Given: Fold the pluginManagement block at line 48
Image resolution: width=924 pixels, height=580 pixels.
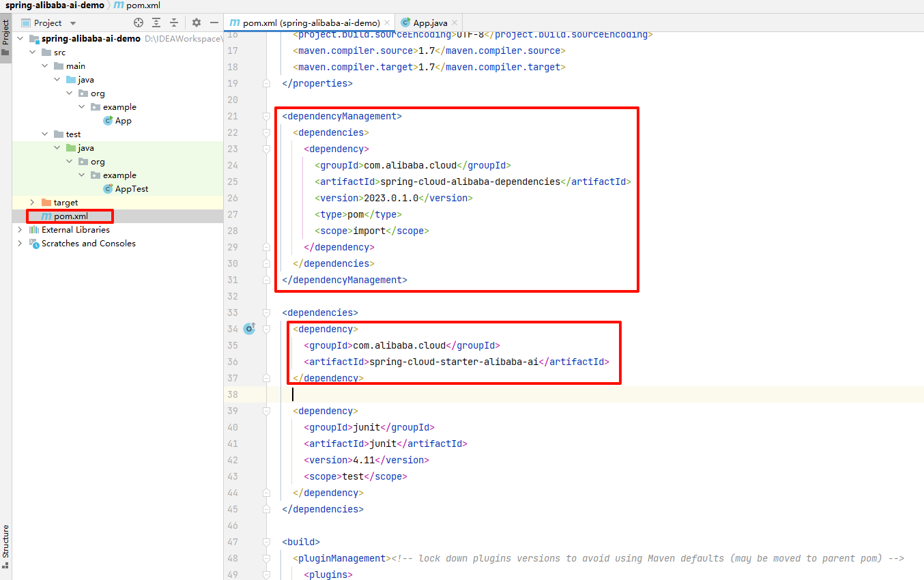Looking at the screenshot, I should click(x=267, y=558).
